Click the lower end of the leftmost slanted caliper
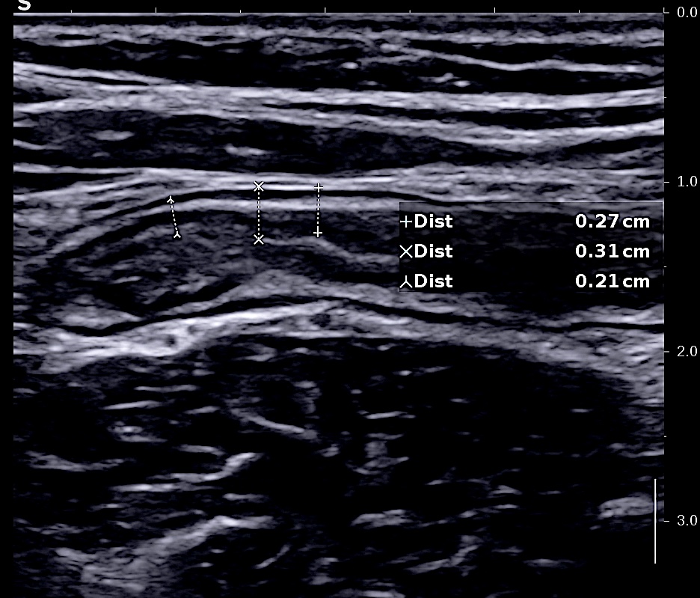 click(x=177, y=235)
